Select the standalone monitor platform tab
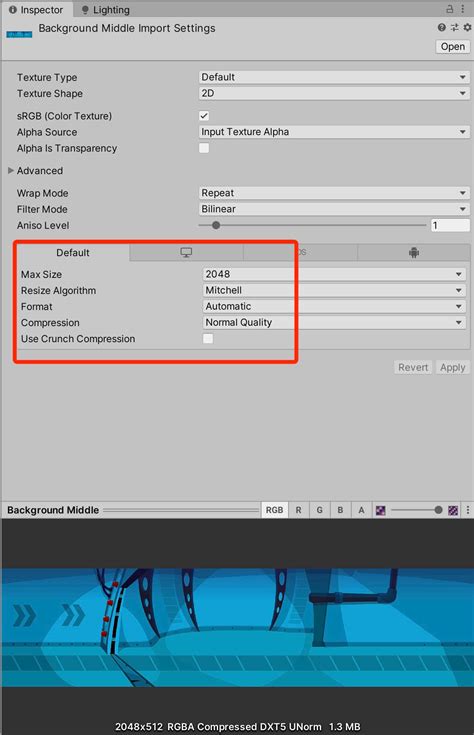The width and height of the screenshot is (474, 735). click(x=186, y=253)
